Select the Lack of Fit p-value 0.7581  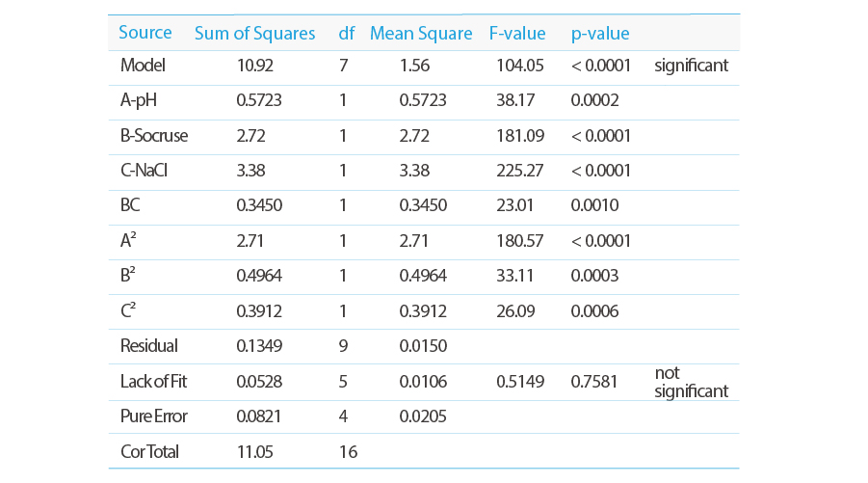click(593, 382)
